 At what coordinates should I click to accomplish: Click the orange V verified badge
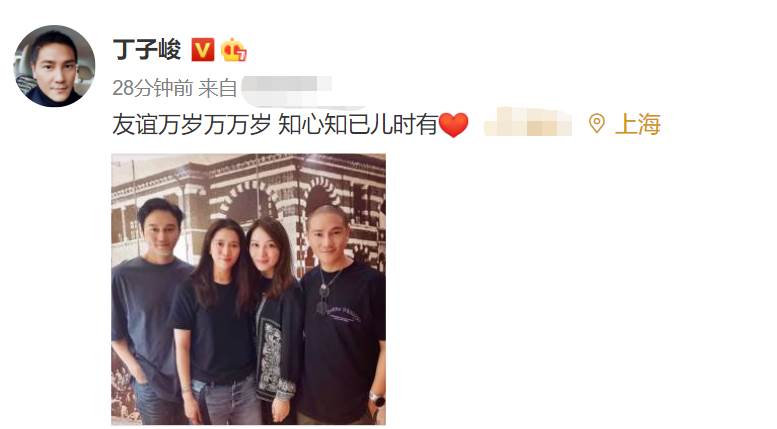coord(203,50)
